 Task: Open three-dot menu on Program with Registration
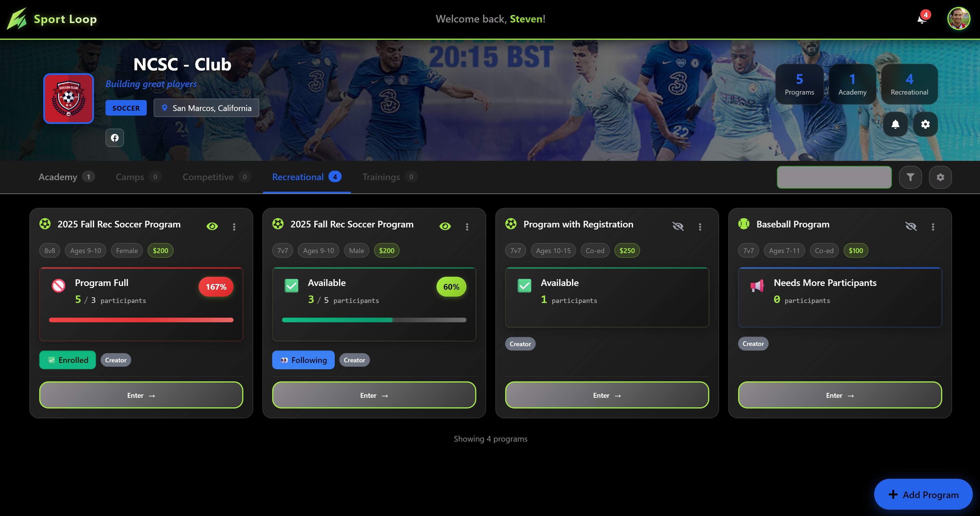(x=700, y=227)
